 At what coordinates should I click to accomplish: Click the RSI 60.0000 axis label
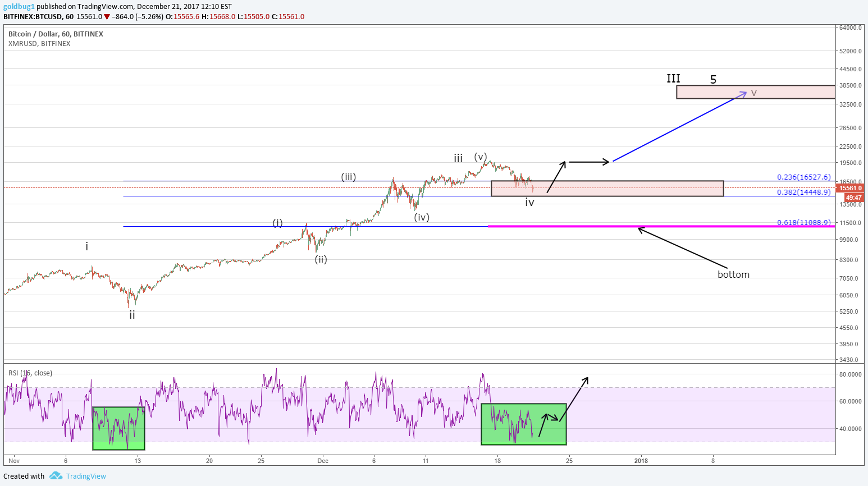pos(851,401)
